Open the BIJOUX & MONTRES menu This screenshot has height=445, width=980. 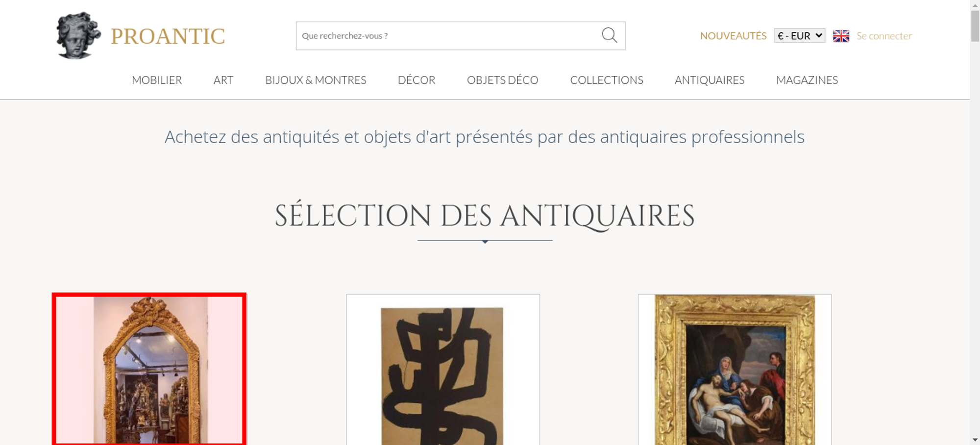pos(316,80)
